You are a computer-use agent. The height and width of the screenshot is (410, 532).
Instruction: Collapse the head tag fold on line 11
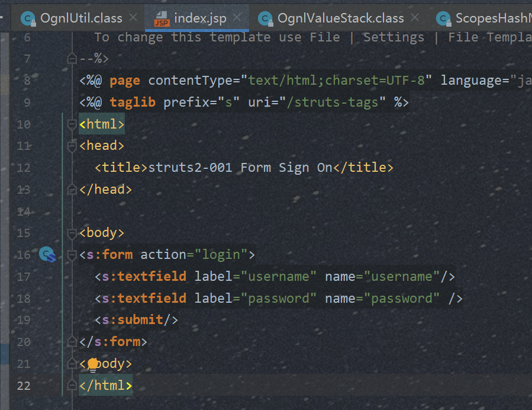[x=72, y=146]
